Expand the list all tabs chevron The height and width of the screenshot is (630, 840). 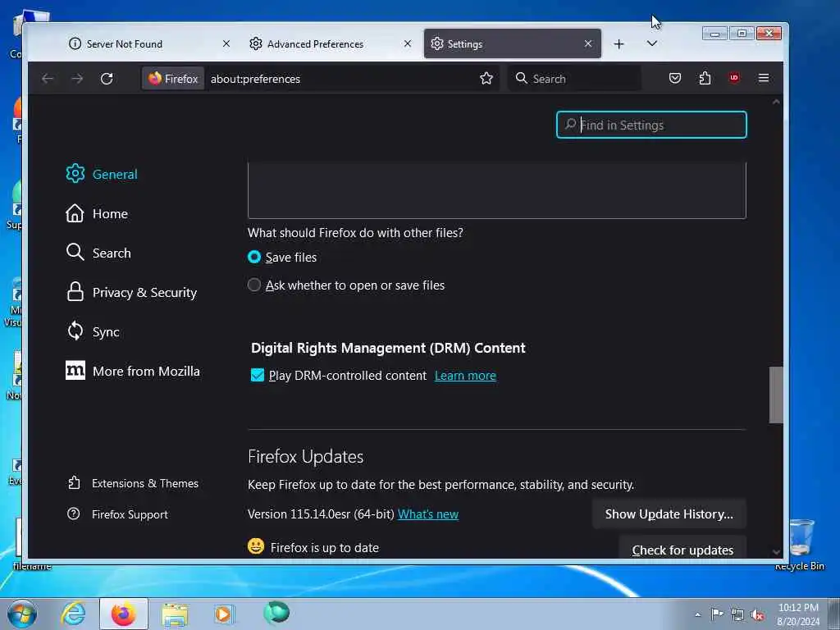coord(651,43)
